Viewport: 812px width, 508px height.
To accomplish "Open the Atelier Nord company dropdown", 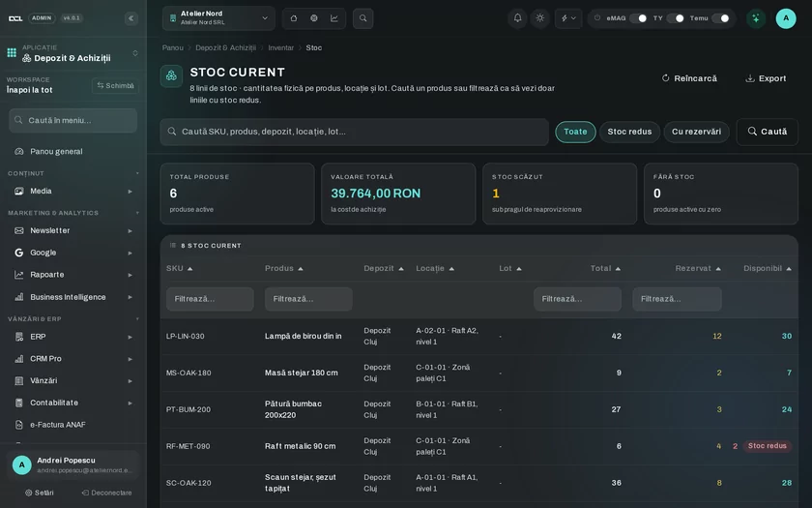I will point(218,18).
